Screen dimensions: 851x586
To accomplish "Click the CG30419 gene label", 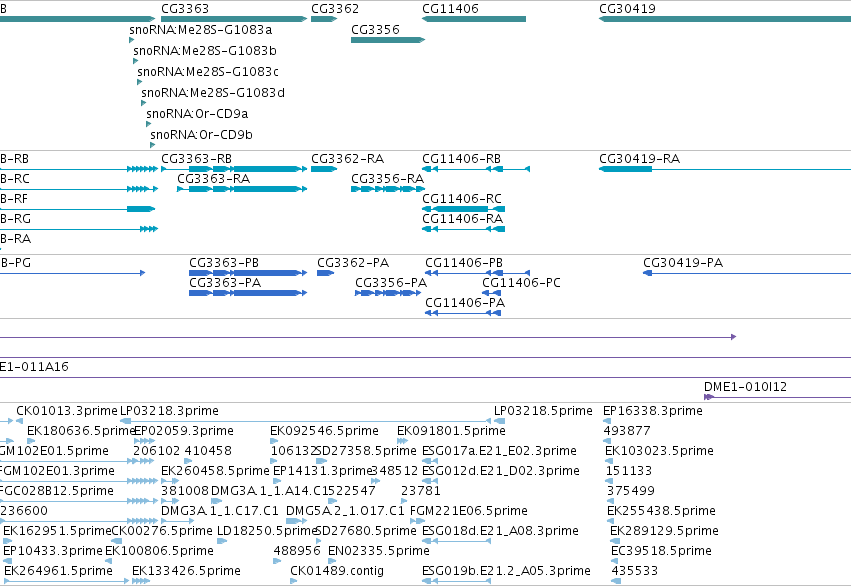I will pos(627,9).
